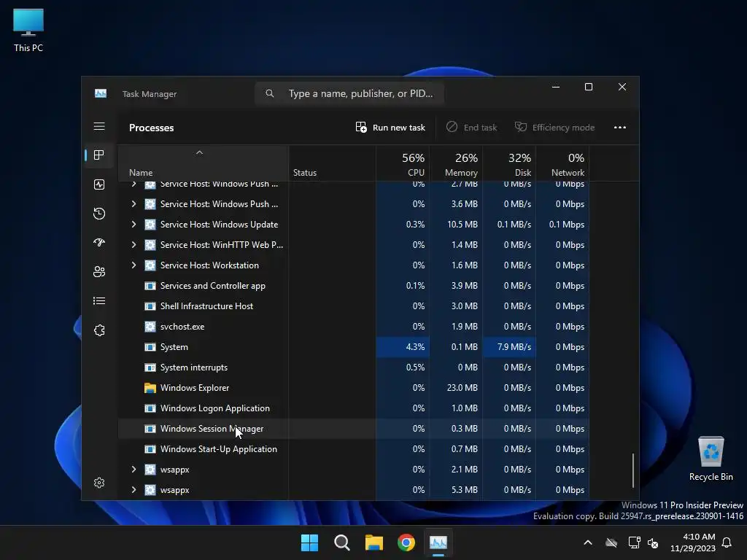Image resolution: width=747 pixels, height=560 pixels.
Task: Open taskbar Search
Action: point(342,542)
